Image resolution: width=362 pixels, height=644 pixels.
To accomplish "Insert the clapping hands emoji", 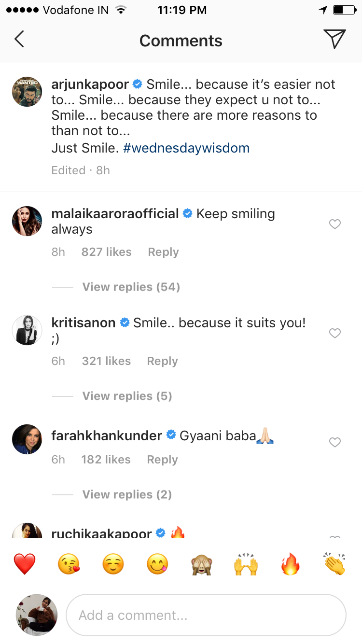I will [334, 564].
